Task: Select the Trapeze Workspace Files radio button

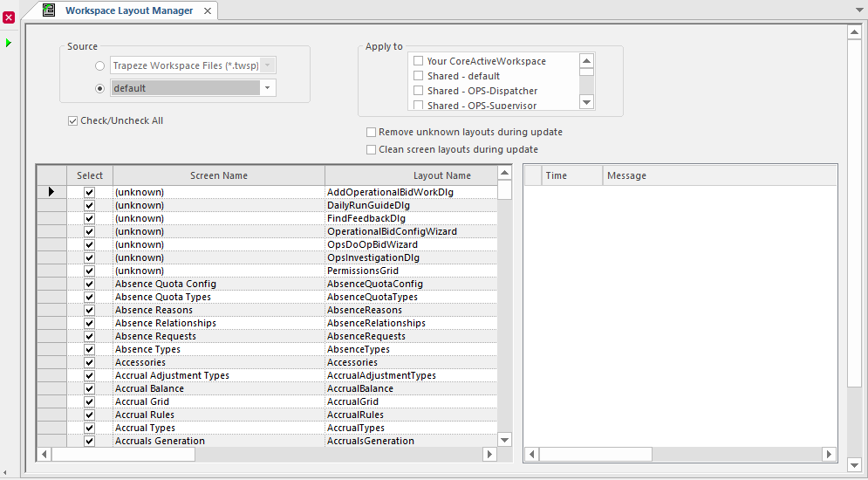Action: pos(100,65)
